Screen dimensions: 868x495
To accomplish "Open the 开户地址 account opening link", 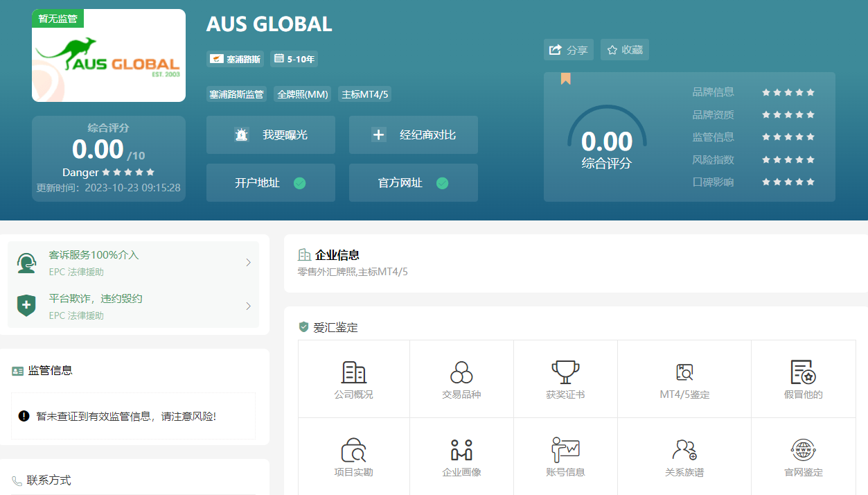I will tap(271, 183).
